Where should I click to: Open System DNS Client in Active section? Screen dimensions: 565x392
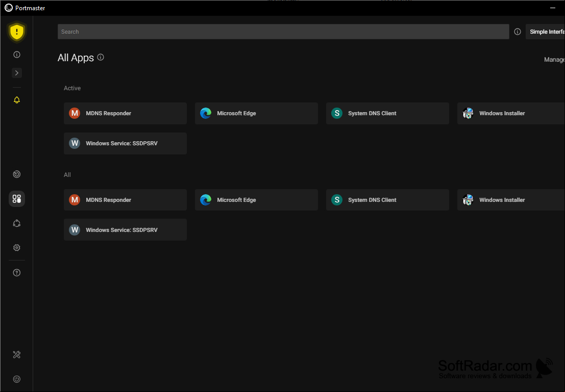(x=388, y=113)
